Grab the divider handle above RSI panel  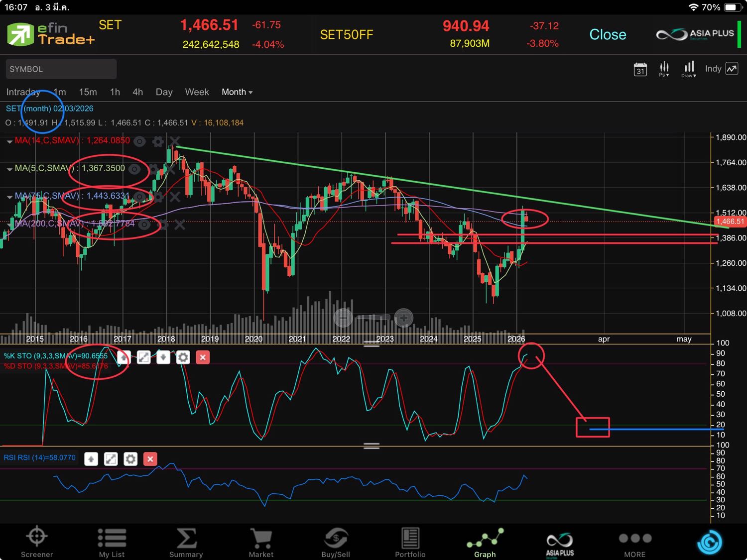pos(372,446)
